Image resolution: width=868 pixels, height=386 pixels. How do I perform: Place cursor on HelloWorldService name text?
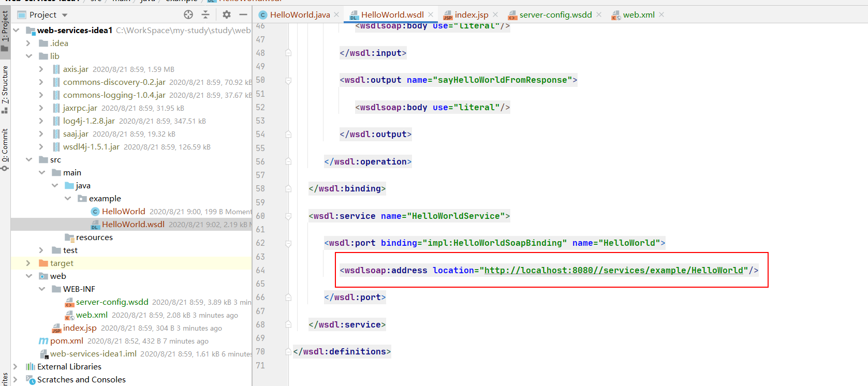[x=456, y=216]
